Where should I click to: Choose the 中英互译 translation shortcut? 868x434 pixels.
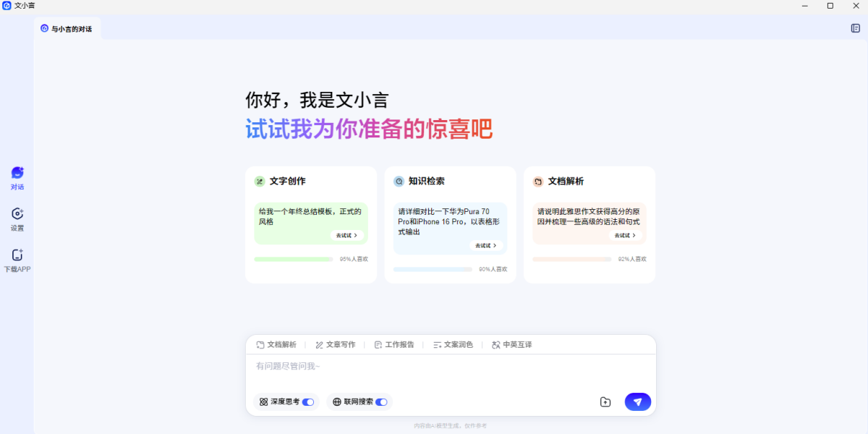[512, 345]
